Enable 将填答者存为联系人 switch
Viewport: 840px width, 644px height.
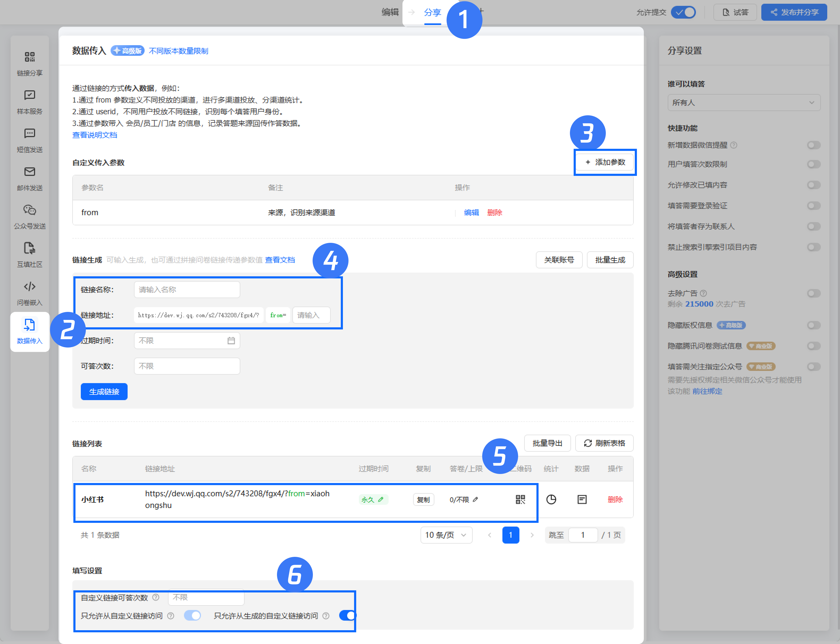813,226
